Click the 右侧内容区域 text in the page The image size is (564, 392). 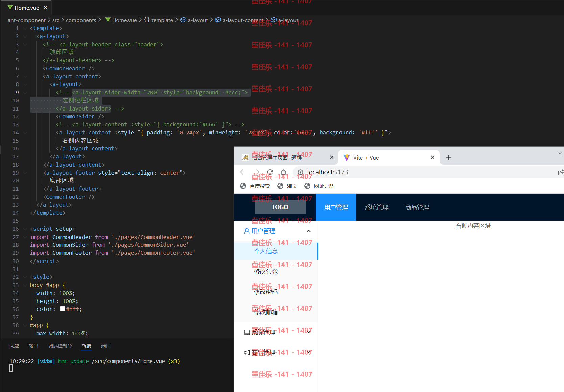[473, 226]
